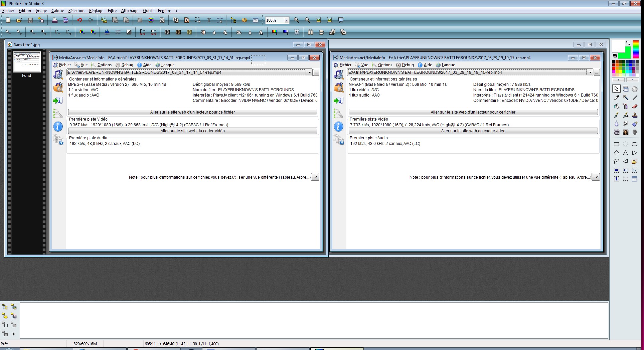The image size is (644, 350).
Task: Select the Blur water drop tool
Action: (616, 124)
